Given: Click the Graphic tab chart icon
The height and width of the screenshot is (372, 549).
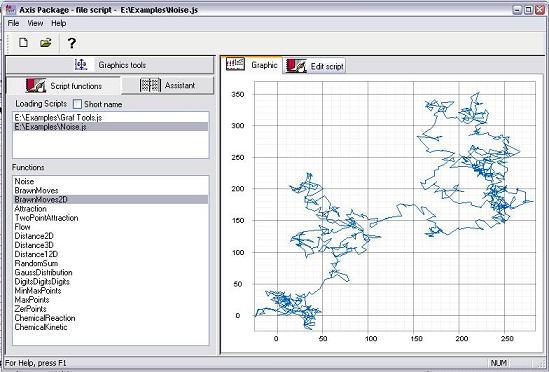Looking at the screenshot, I should pos(235,64).
